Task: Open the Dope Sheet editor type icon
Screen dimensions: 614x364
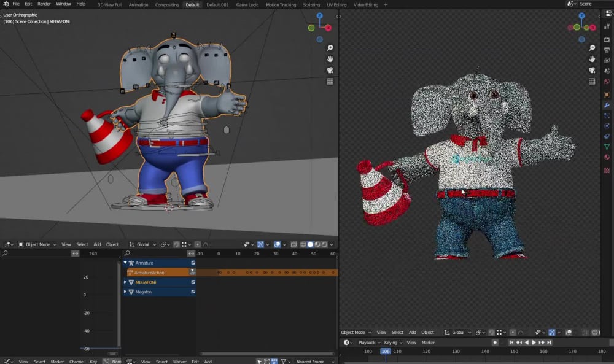Action: (x=129, y=362)
